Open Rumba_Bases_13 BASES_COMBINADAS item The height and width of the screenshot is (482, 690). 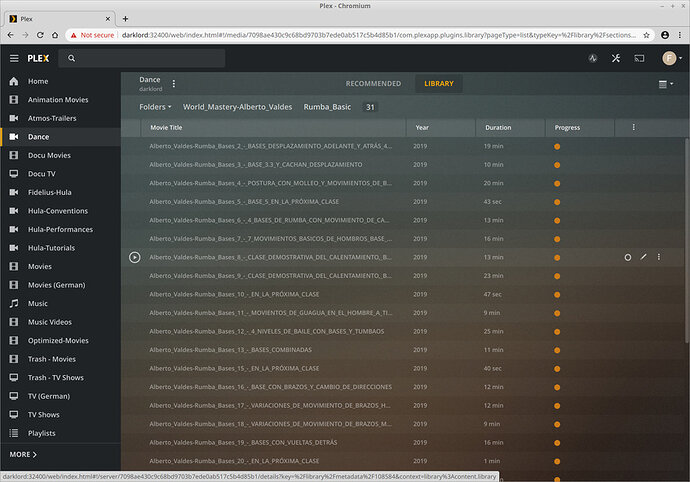[x=230, y=350]
